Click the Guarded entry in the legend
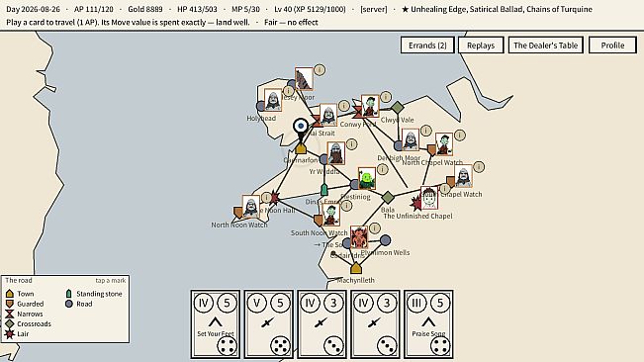Screen dimensions: 644x362 (x=25, y=304)
